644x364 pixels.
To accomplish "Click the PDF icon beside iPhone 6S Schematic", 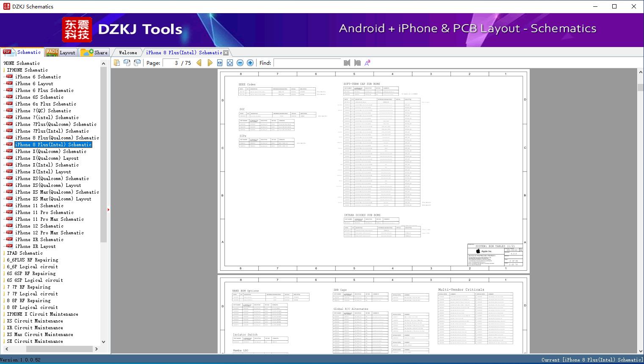I will click(9, 97).
